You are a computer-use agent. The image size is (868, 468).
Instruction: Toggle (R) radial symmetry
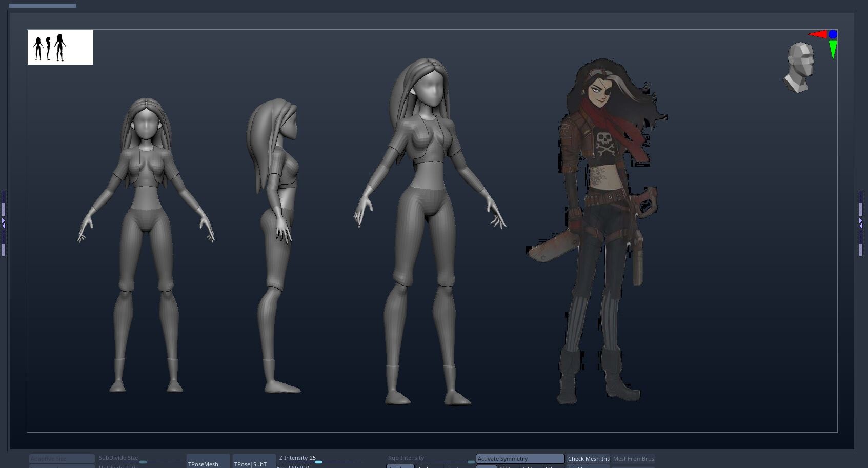point(548,466)
